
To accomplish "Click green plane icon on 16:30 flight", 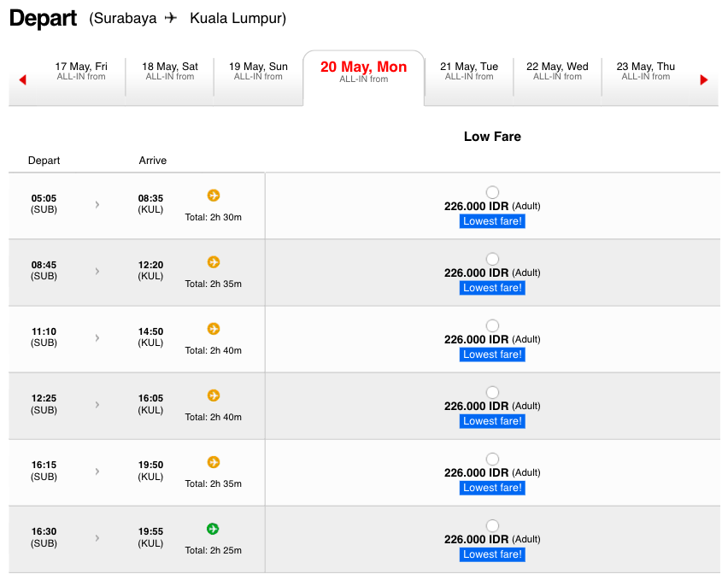I will coord(214,529).
